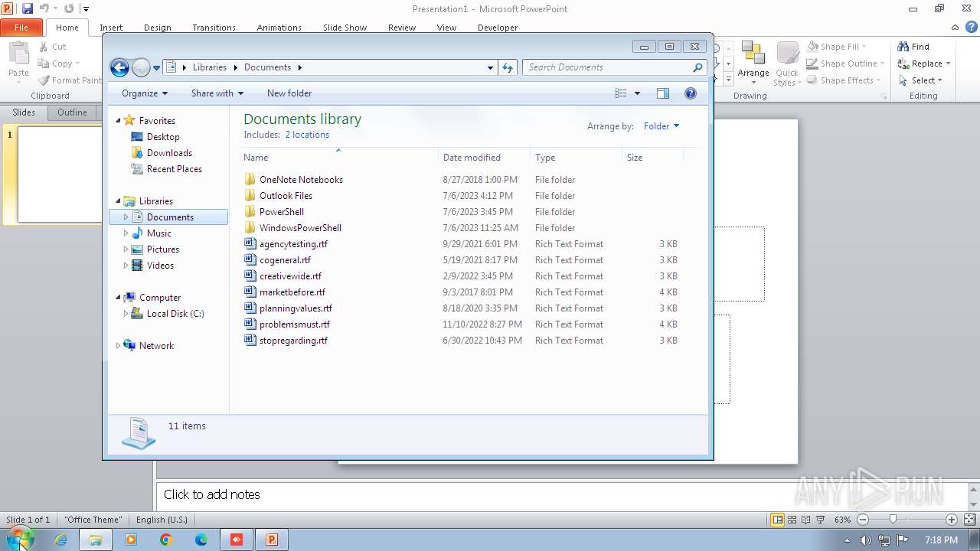Click the volume speaker icon in system tray
Image resolution: width=980 pixels, height=551 pixels.
(865, 540)
